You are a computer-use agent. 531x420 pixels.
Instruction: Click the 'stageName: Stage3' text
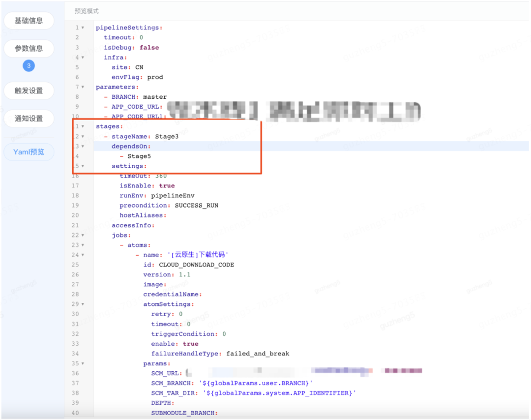[x=145, y=137]
